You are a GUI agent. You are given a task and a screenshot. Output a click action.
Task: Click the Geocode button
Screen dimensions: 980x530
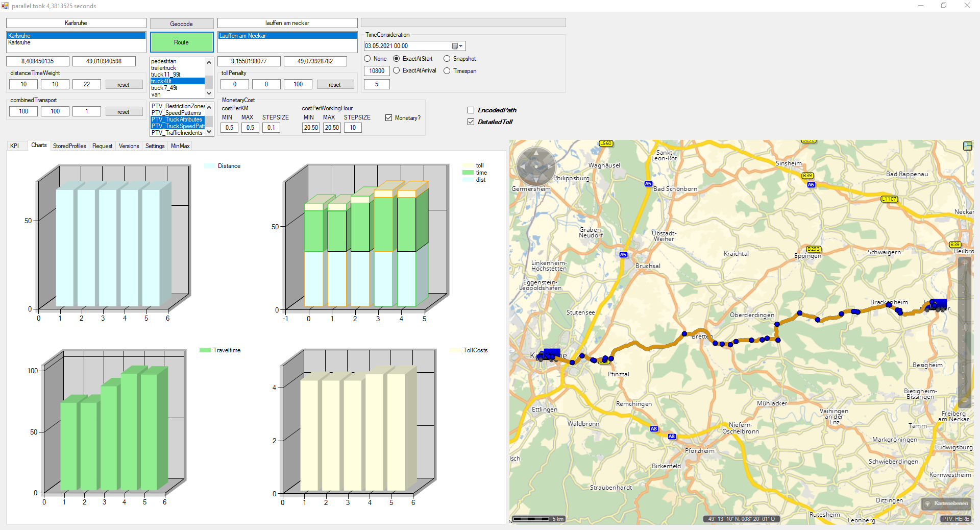point(181,24)
